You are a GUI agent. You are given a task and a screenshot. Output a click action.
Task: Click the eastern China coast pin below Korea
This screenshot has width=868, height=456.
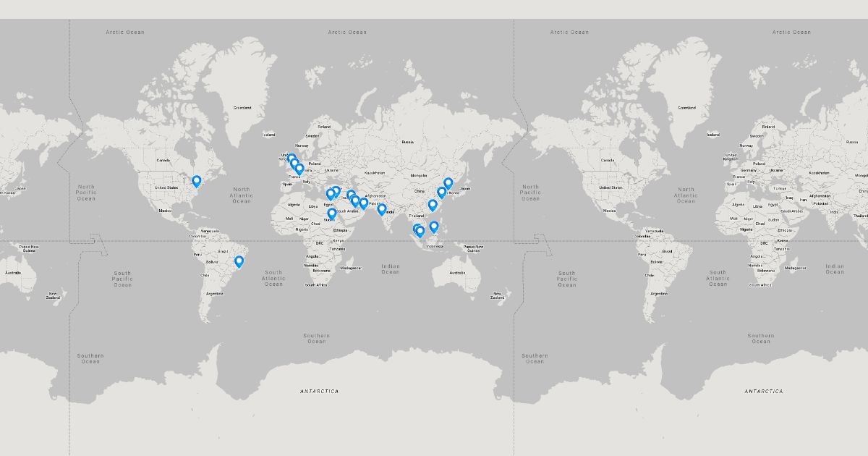pos(442,193)
